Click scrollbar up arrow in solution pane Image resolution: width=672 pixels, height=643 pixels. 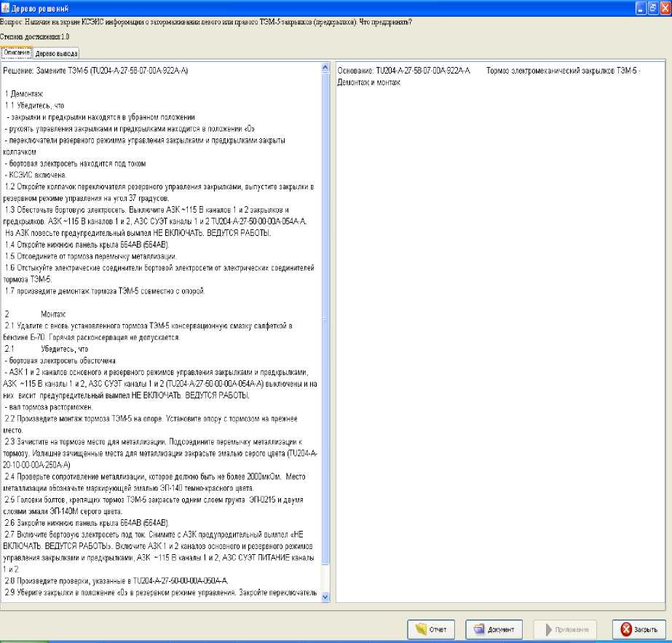pyautogui.click(x=325, y=68)
